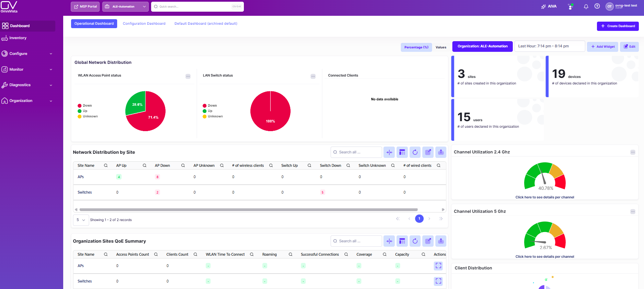644x289 pixels.
Task: Switch the display to Percentage (%)
Action: click(416, 47)
